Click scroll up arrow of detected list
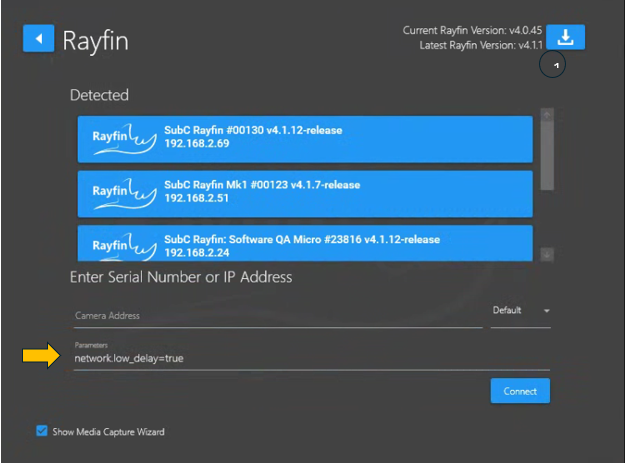This screenshot has width=625, height=463. pos(547,116)
